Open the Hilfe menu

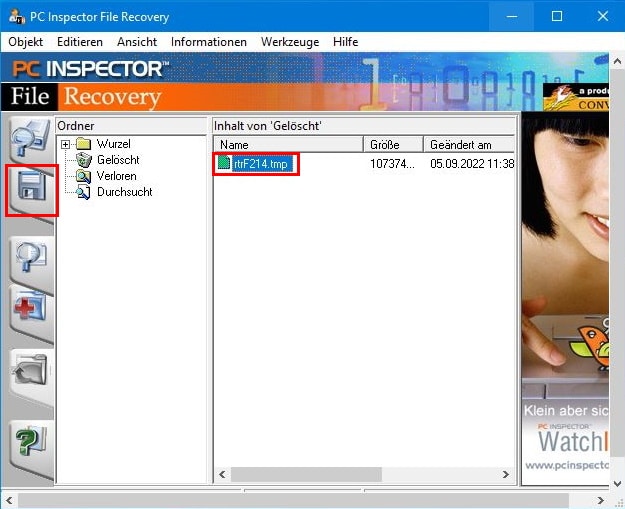[345, 42]
